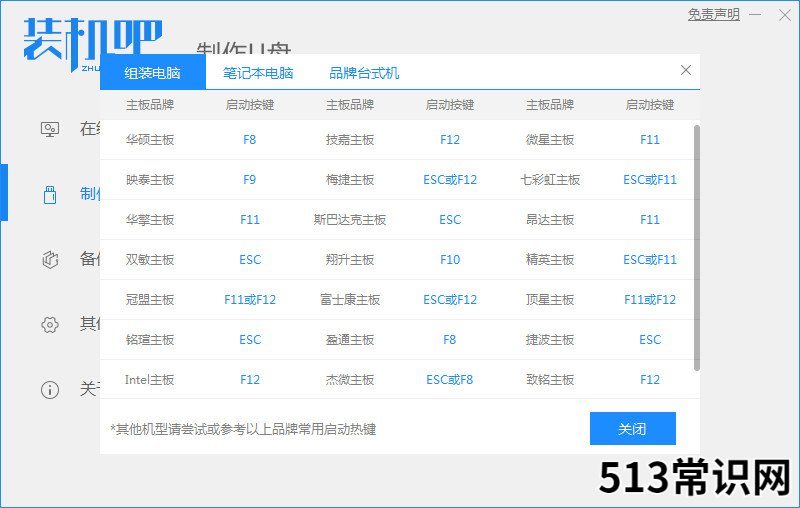
Task: Click ESC hotkey beside 斯巴达克主板
Action: pos(450,219)
